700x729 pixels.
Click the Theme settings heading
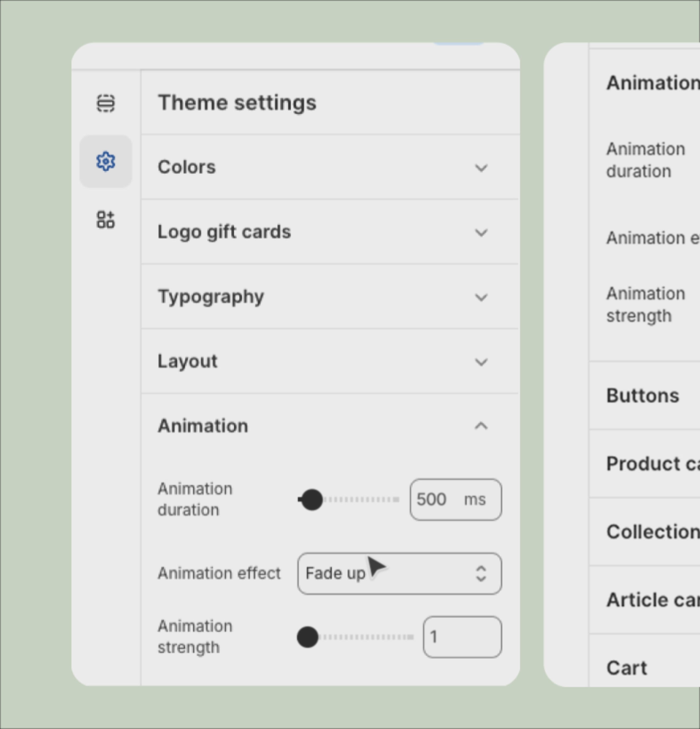click(x=237, y=103)
